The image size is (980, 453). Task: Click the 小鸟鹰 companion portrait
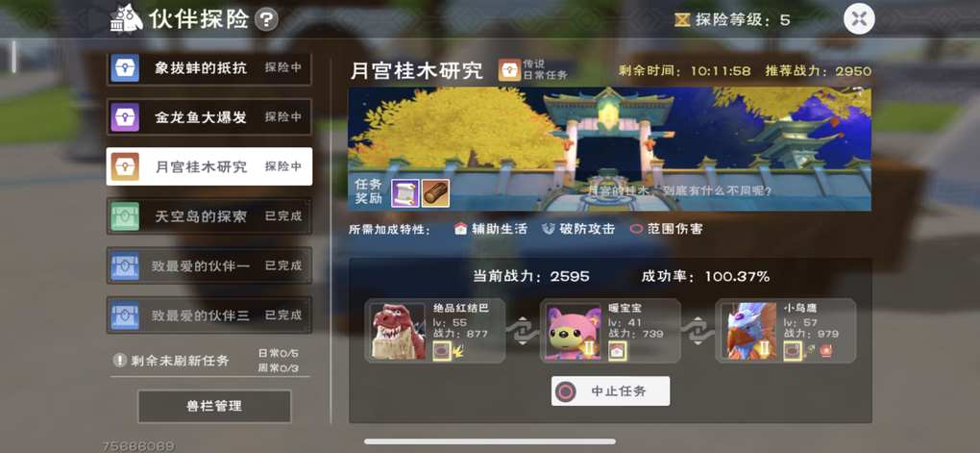tap(748, 331)
